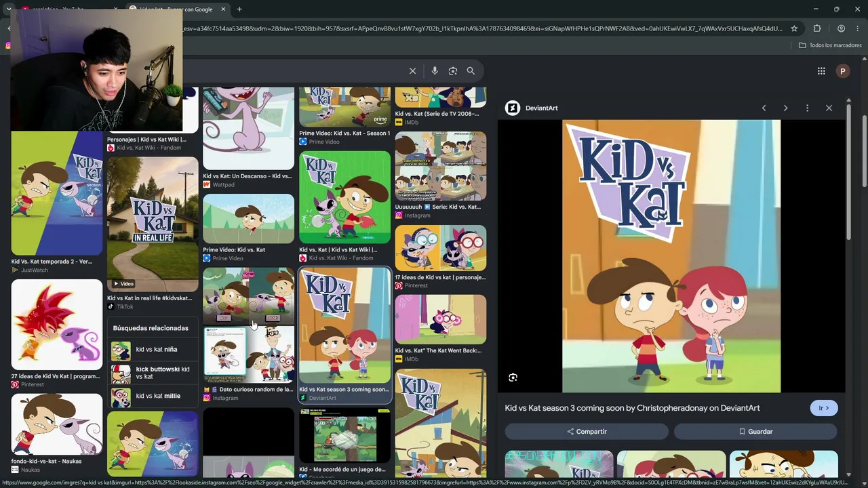Close the Kid vs Kat Google tab
Image resolution: width=868 pixels, height=488 pixels.
tap(223, 9)
